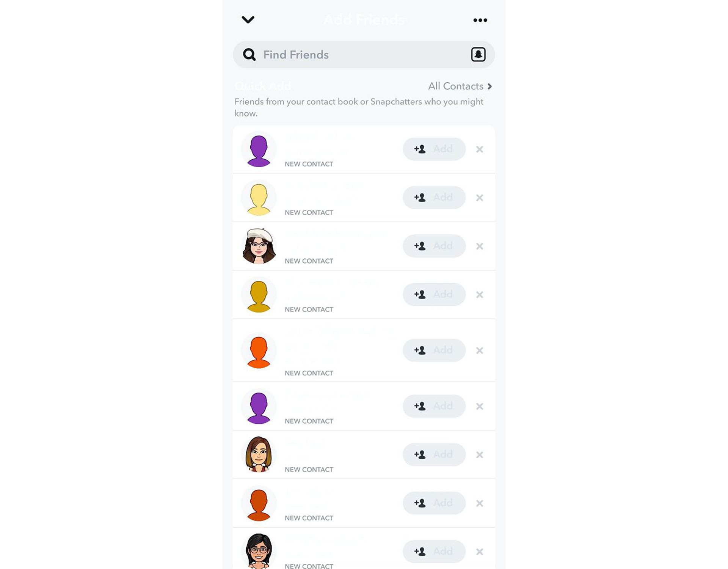Collapse the screen with the down chevron
The image size is (728, 569).
pyautogui.click(x=248, y=19)
